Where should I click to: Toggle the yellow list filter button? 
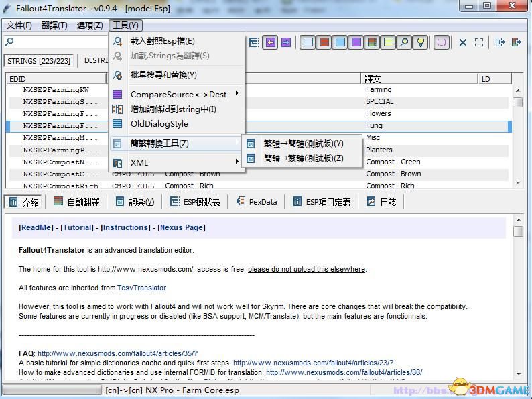click(388, 42)
